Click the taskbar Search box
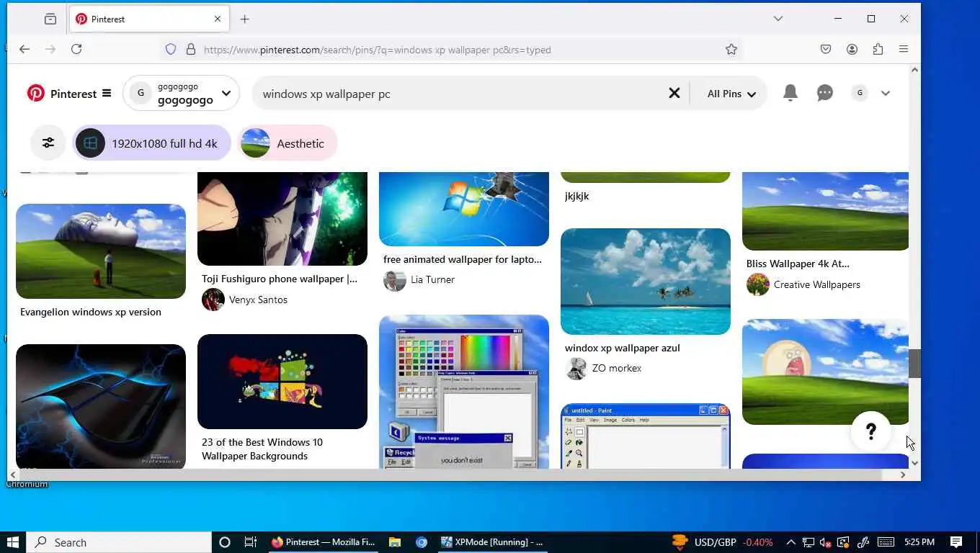The width and height of the screenshot is (980, 553). [x=119, y=542]
